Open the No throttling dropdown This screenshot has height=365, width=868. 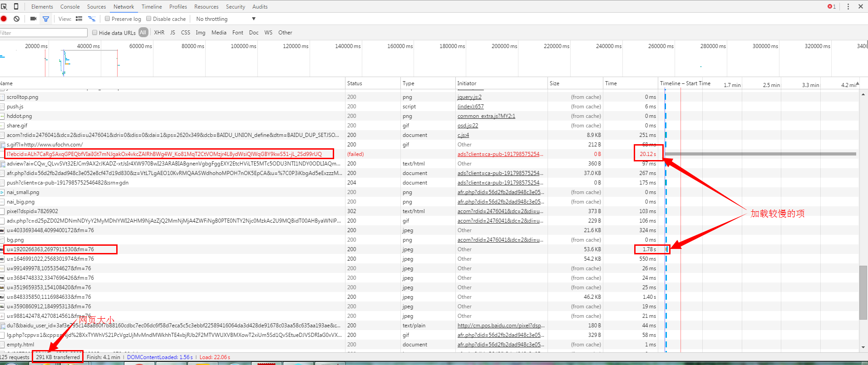pos(226,19)
